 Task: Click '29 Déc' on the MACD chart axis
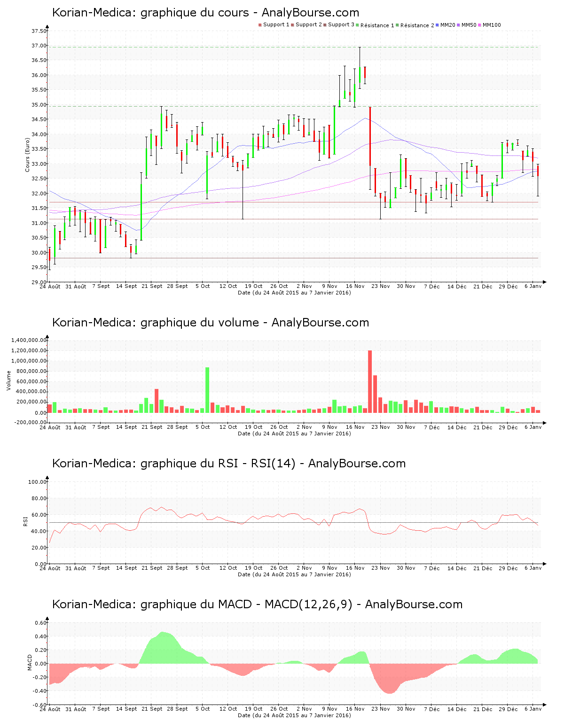(x=508, y=709)
